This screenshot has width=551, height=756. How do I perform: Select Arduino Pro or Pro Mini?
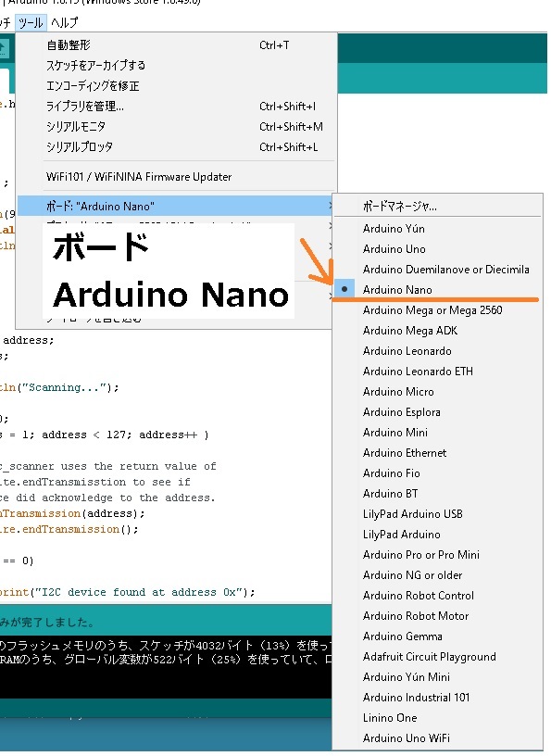pyautogui.click(x=438, y=554)
